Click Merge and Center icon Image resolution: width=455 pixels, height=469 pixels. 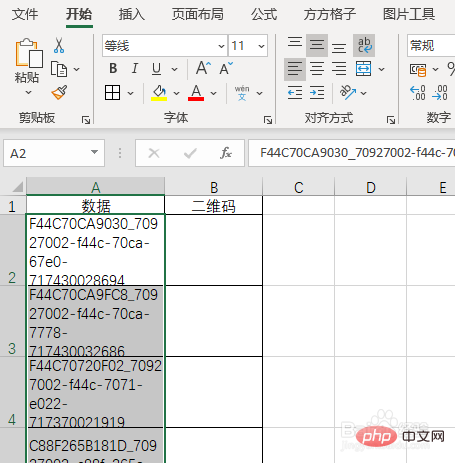[x=363, y=69]
